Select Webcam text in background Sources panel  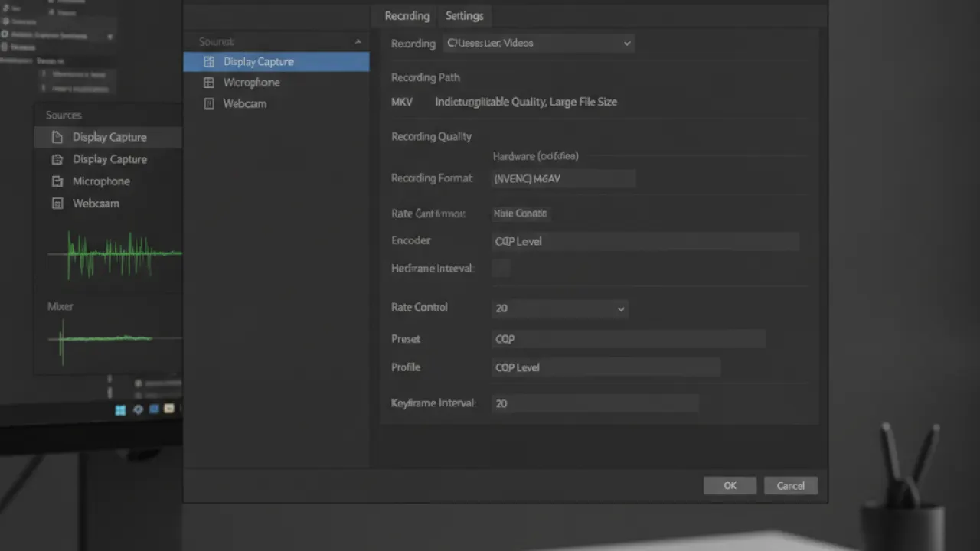96,204
